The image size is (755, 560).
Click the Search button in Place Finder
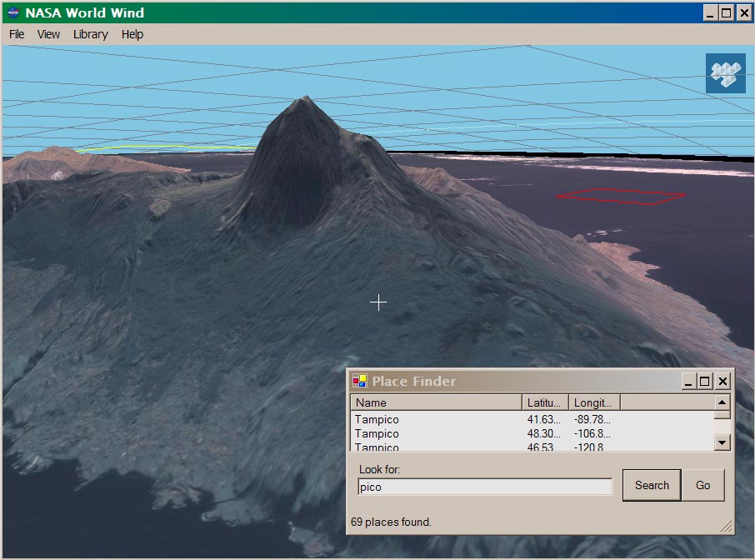point(652,485)
